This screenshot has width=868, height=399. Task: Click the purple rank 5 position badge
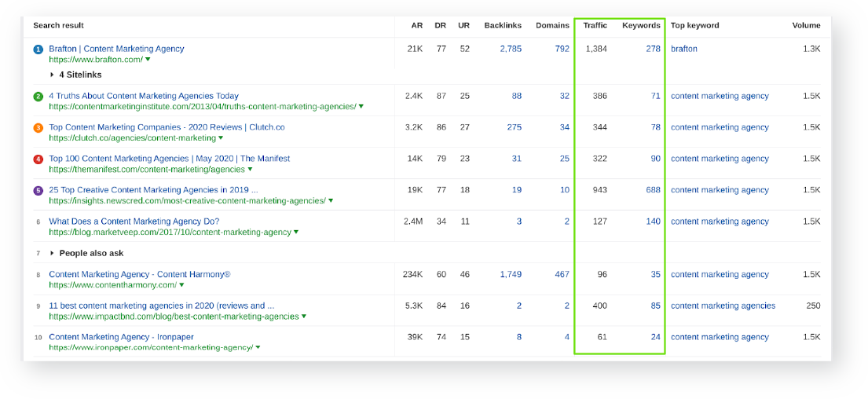38,191
